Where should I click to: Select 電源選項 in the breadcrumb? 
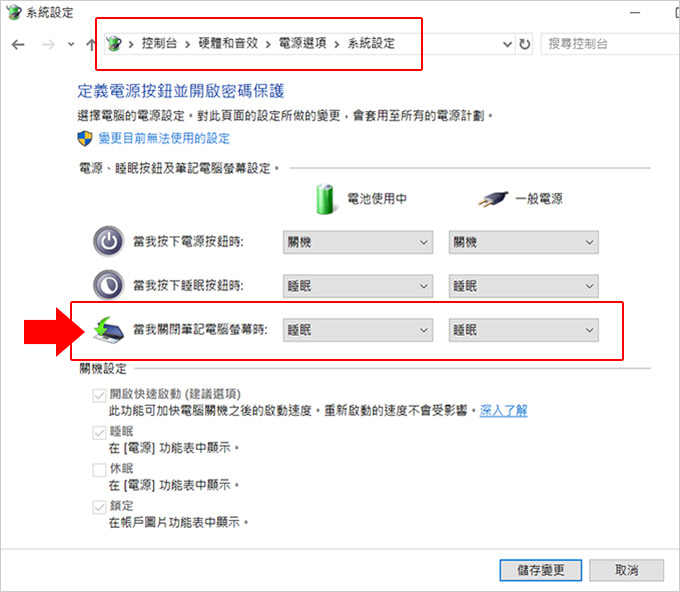coord(302,43)
